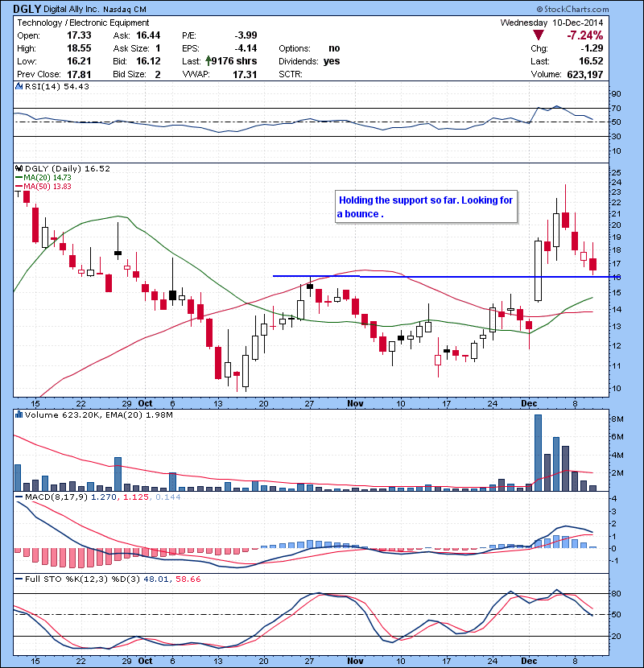Image resolution: width=644 pixels, height=668 pixels.
Task: Click the last trade size 9176 shrs
Action: pyautogui.click(x=234, y=61)
